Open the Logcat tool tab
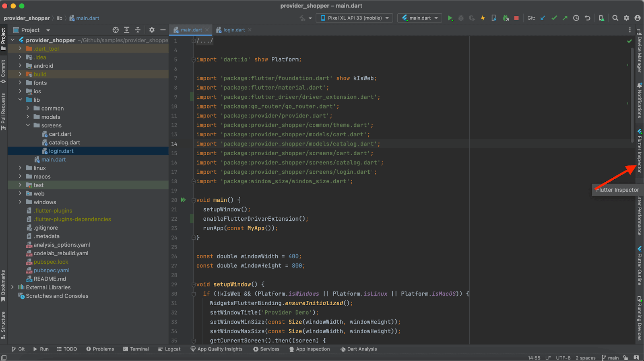Screen dimensions: 644x361 pos(169,349)
